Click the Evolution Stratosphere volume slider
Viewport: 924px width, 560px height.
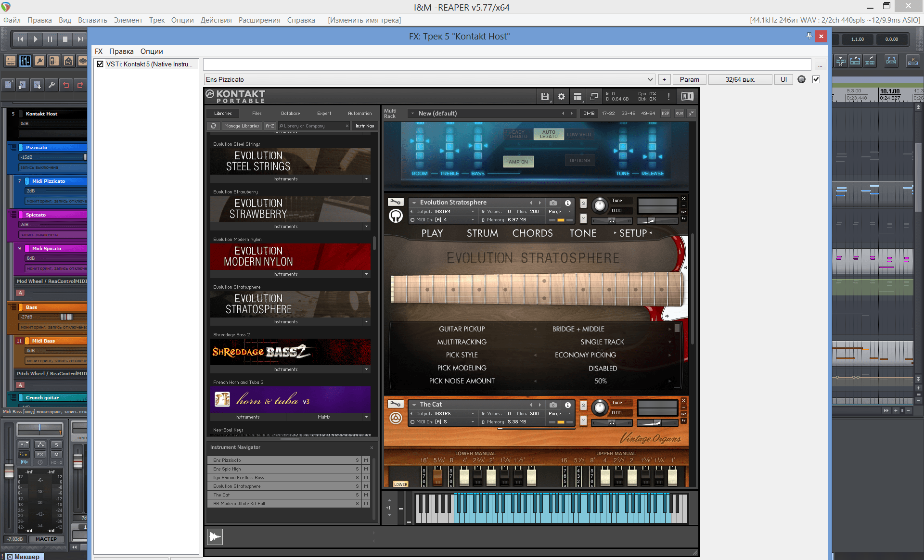click(x=656, y=221)
